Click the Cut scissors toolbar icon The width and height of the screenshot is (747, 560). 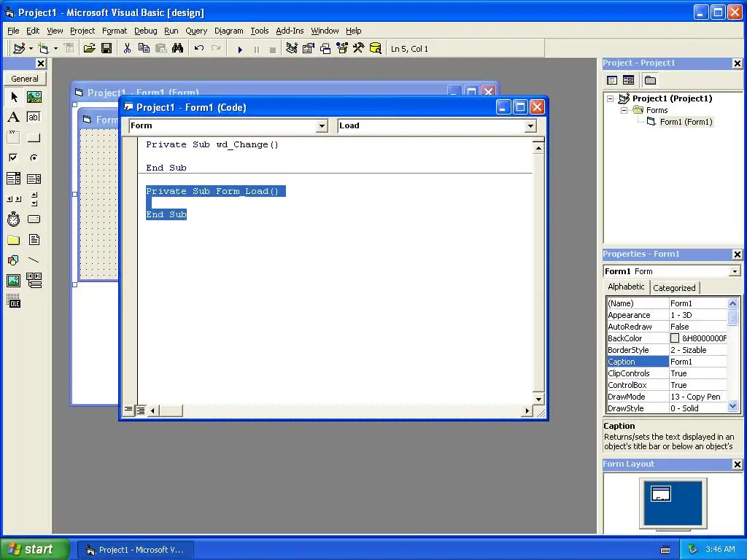pyautogui.click(x=127, y=48)
